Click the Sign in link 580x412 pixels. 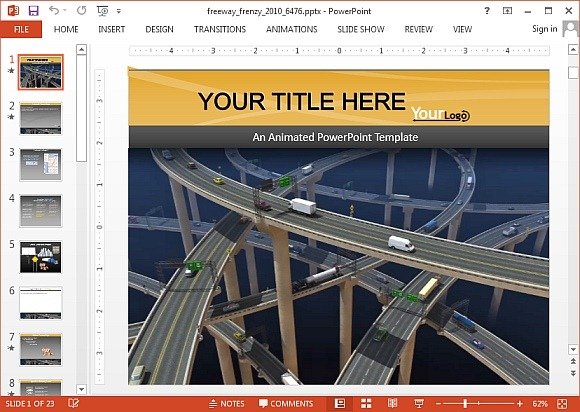pyautogui.click(x=544, y=29)
